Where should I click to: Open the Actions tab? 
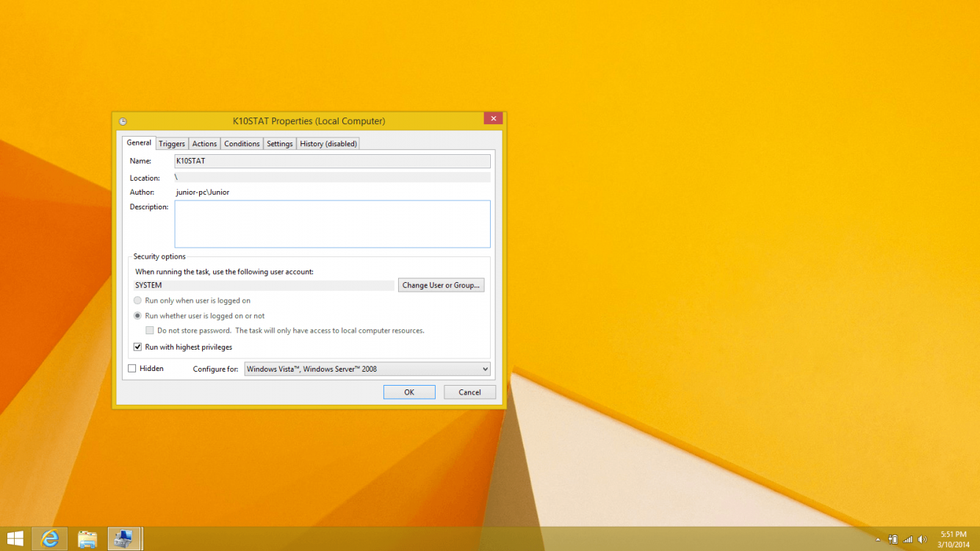[x=204, y=144]
